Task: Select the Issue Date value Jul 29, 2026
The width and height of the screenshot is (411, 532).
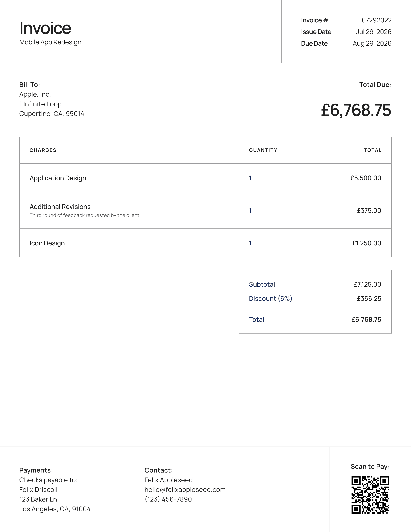Action: (374, 32)
